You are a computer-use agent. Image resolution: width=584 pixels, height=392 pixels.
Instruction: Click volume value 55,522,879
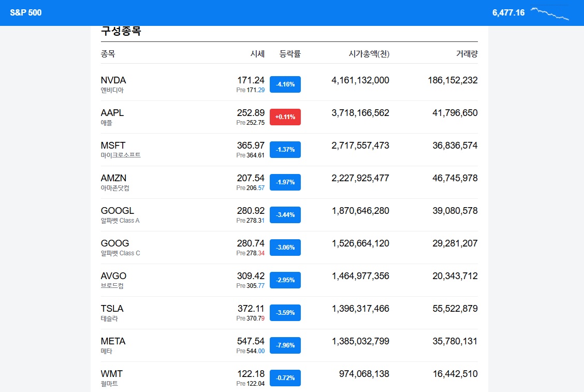pos(455,309)
